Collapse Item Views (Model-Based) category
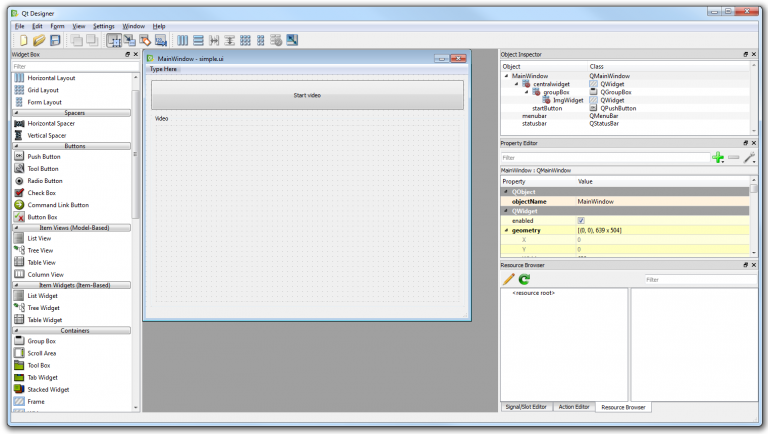This screenshot has width=768, height=434. [x=72, y=228]
